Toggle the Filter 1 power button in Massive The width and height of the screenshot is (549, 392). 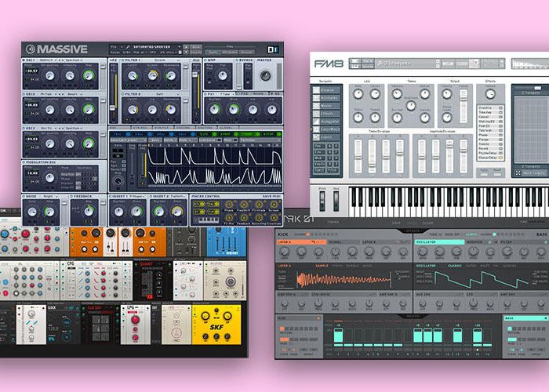point(123,60)
